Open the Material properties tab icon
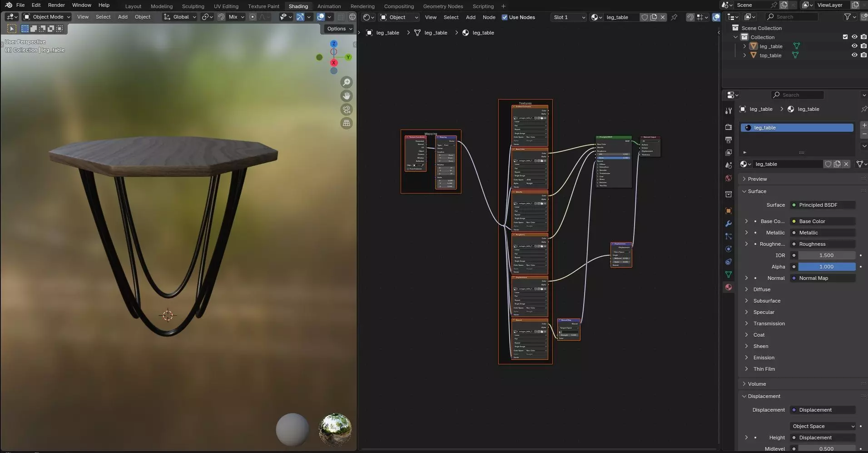Screen dimensions: 868x453 pos(729,287)
